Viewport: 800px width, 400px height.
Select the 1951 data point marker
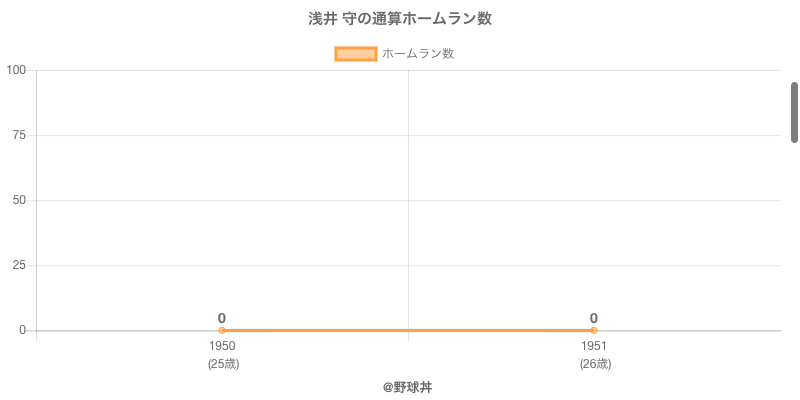pos(594,330)
